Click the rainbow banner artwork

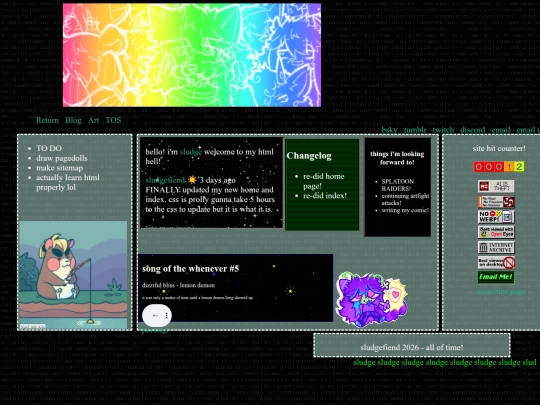click(x=192, y=55)
